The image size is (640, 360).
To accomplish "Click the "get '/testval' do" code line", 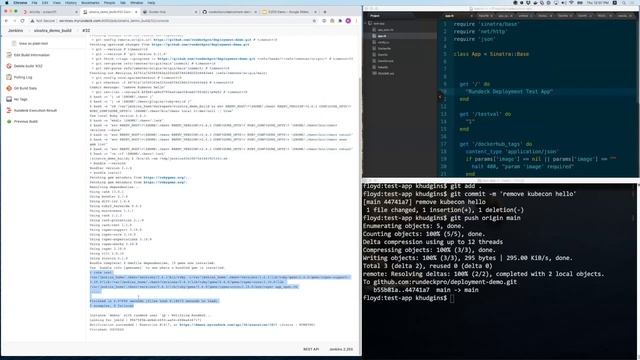I will pos(485,114).
